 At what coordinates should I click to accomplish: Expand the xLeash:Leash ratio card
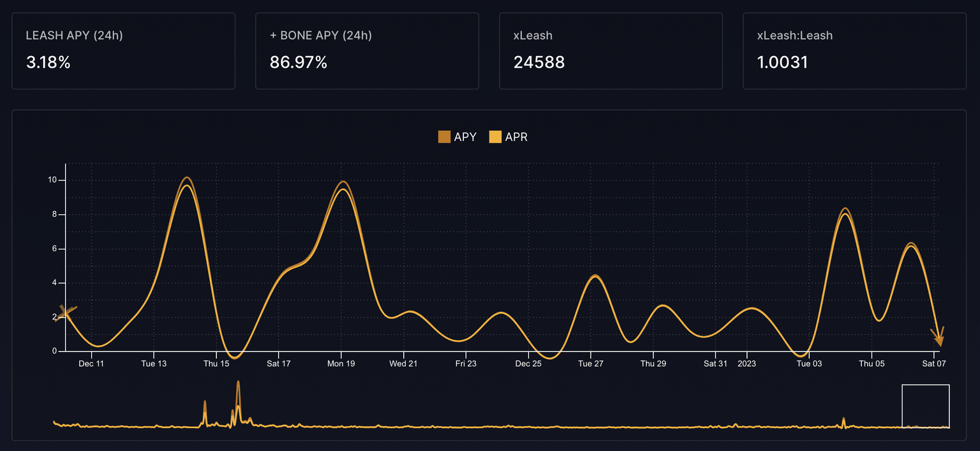[854, 50]
